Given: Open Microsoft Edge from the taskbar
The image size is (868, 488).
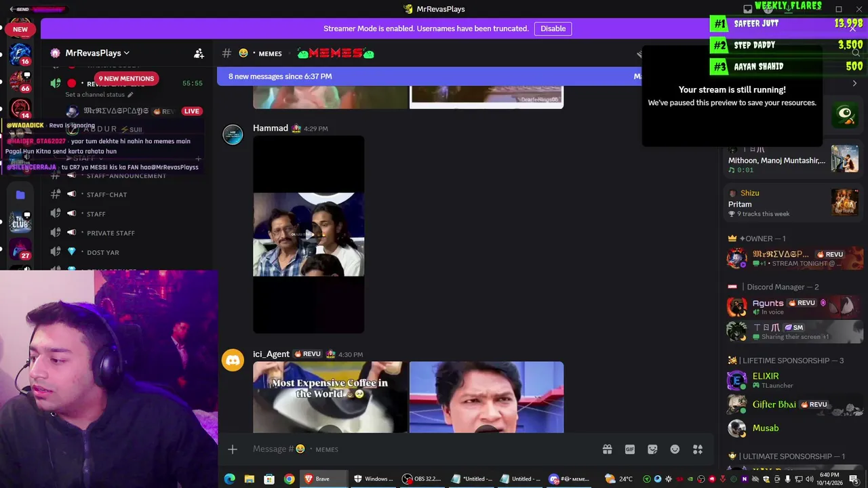Looking at the screenshot, I should (x=230, y=479).
